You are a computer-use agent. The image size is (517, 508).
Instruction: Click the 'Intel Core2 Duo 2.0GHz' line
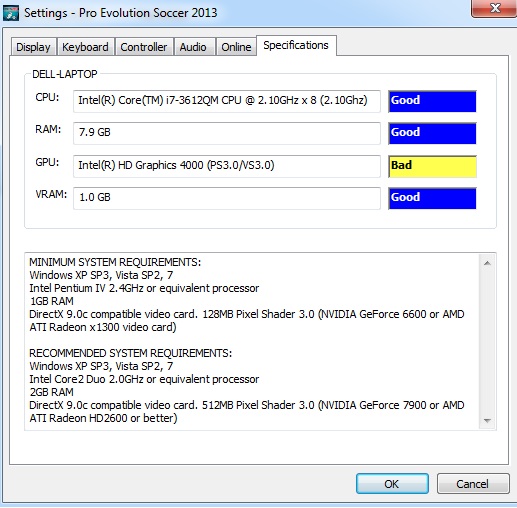tap(144, 379)
